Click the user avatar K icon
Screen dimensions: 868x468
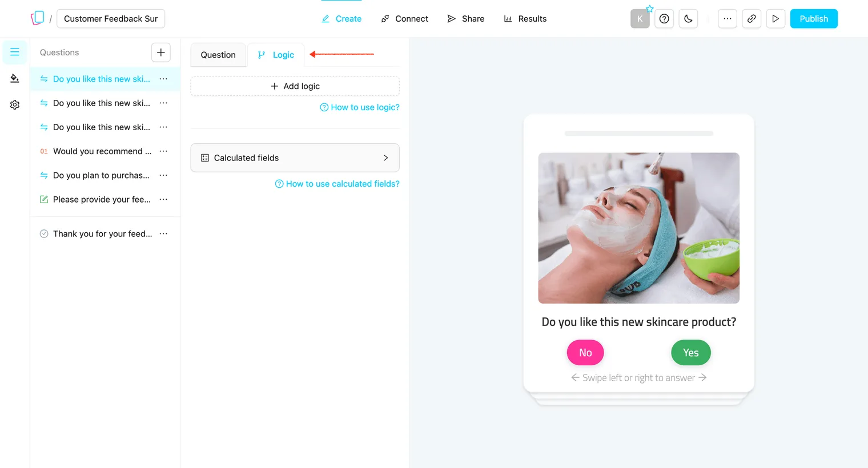(x=640, y=19)
